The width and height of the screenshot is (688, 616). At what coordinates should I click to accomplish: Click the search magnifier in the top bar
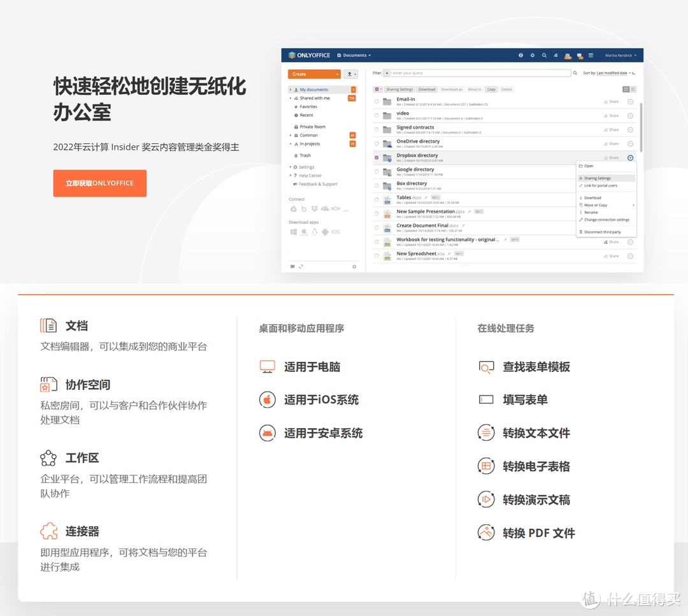click(544, 55)
